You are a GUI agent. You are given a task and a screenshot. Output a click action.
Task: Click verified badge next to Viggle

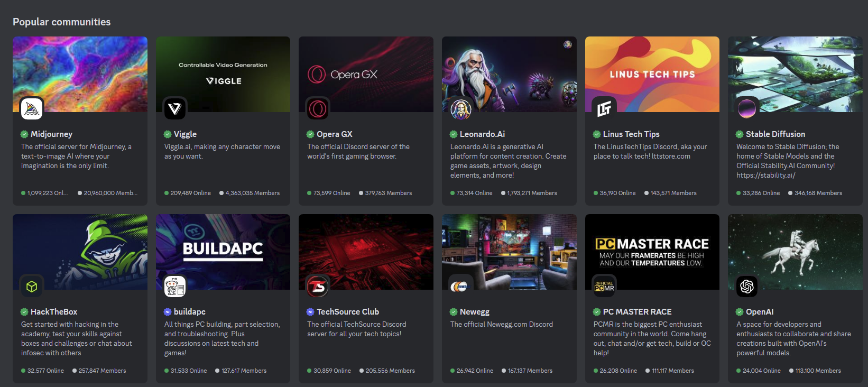tap(168, 134)
